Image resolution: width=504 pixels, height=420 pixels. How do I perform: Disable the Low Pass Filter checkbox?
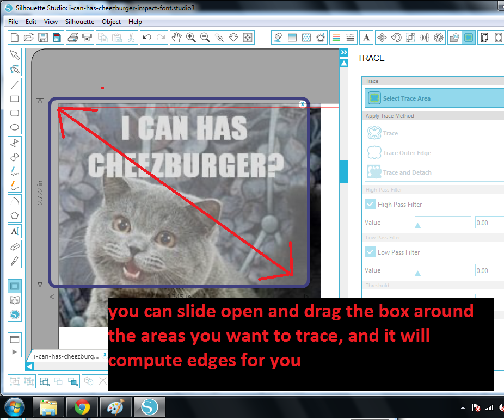[370, 252]
